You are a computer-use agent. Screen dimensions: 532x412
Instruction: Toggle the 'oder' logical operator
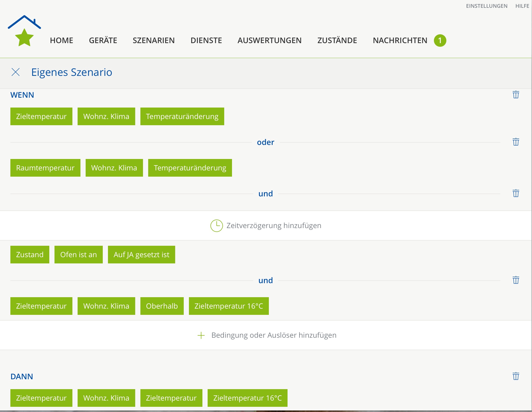point(265,142)
